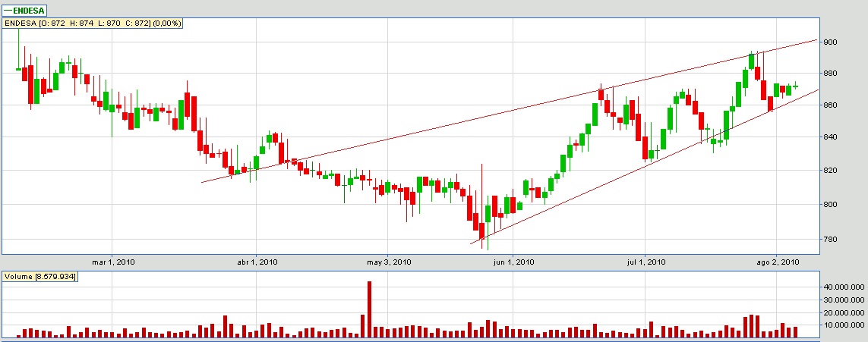Click the 860 price axis label
Screen dimensions: 868x342
tap(830, 105)
